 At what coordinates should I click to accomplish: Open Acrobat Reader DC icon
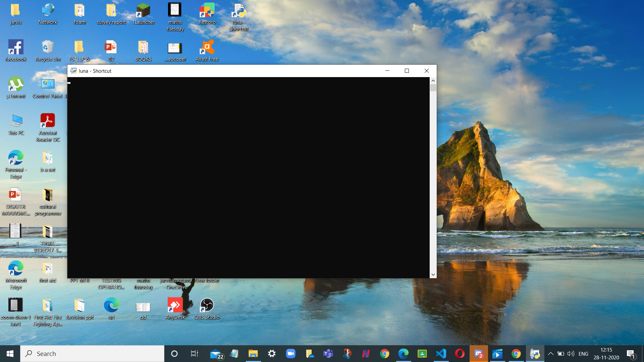(48, 127)
